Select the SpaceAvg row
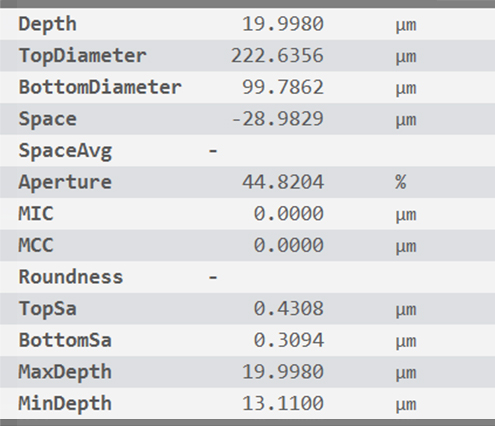The height and width of the screenshot is (426, 495). click(x=247, y=150)
